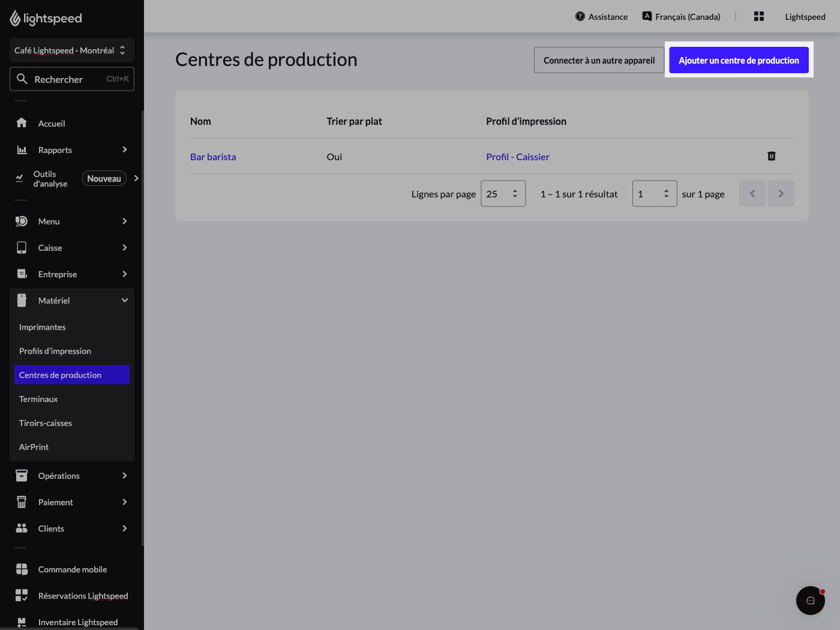The width and height of the screenshot is (840, 630).
Task: Expand the Outils d'analyse chevron
Action: (x=136, y=178)
